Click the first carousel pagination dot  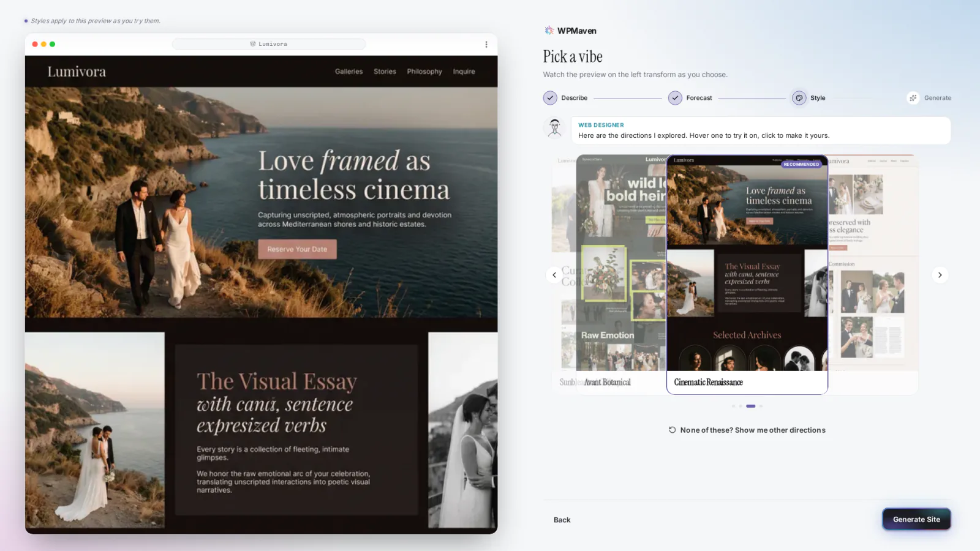click(733, 406)
